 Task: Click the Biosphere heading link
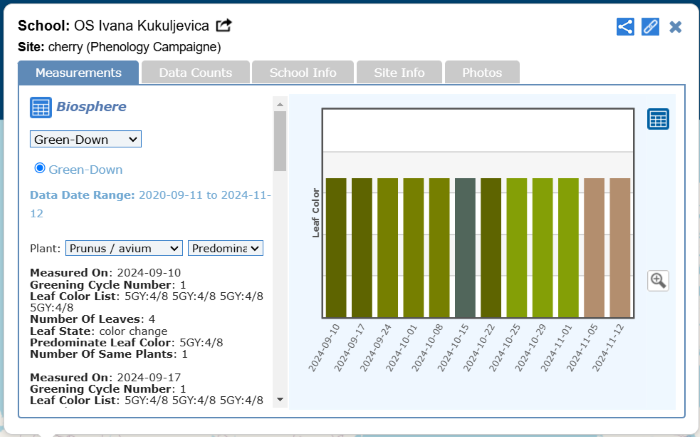[91, 107]
